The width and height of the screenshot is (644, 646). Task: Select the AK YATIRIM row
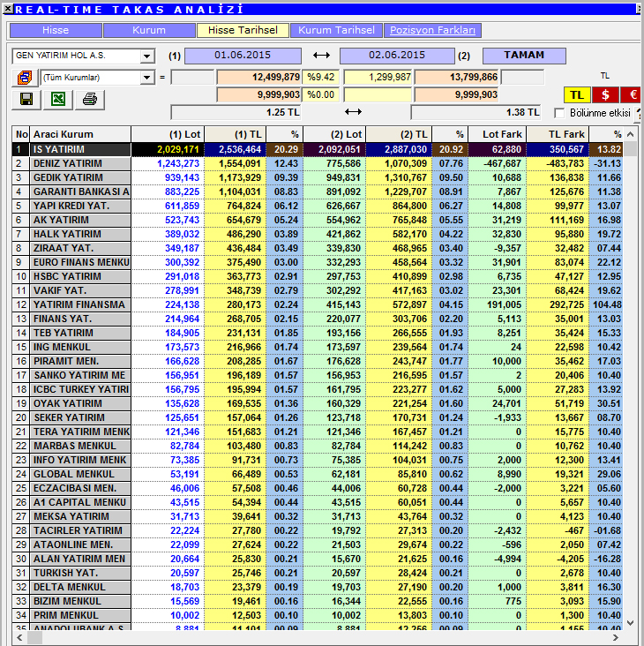click(x=318, y=220)
